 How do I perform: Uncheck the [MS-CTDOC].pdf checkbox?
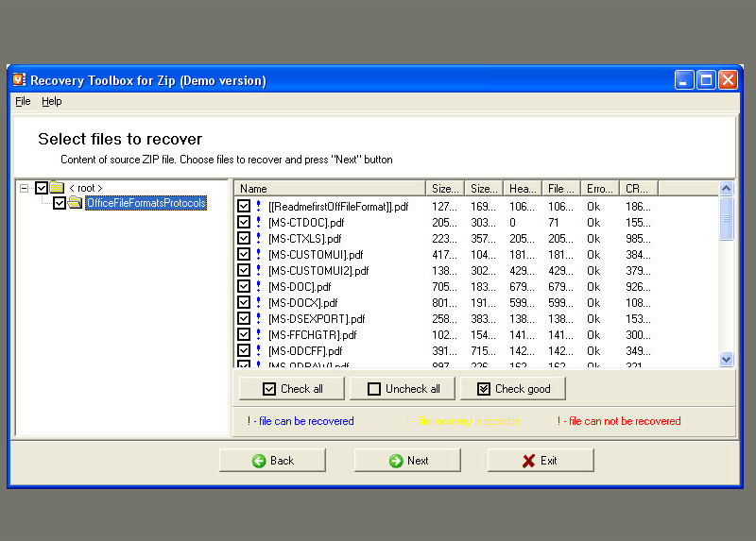[x=244, y=222]
